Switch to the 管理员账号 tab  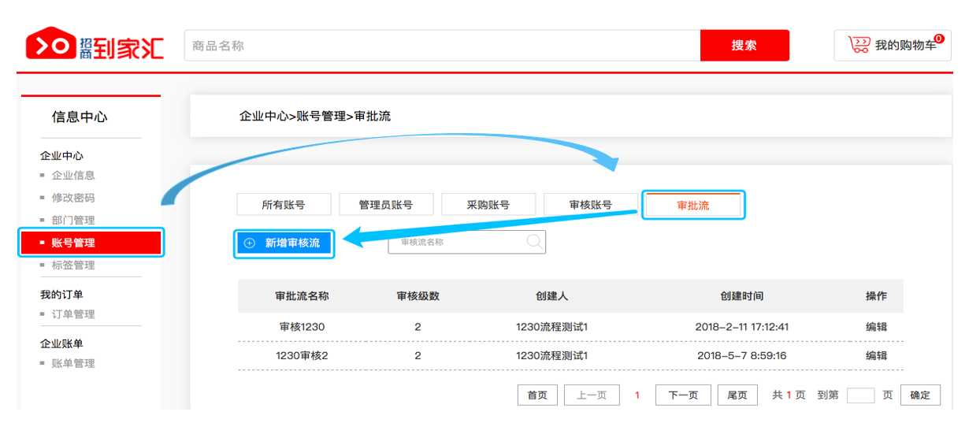tap(386, 205)
